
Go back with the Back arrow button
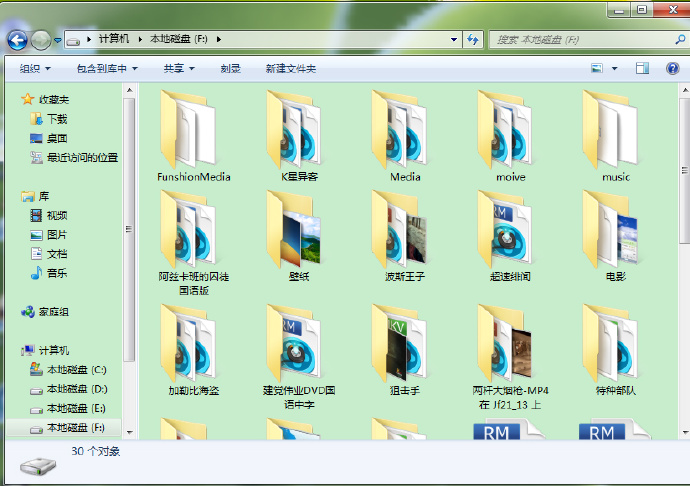17,40
